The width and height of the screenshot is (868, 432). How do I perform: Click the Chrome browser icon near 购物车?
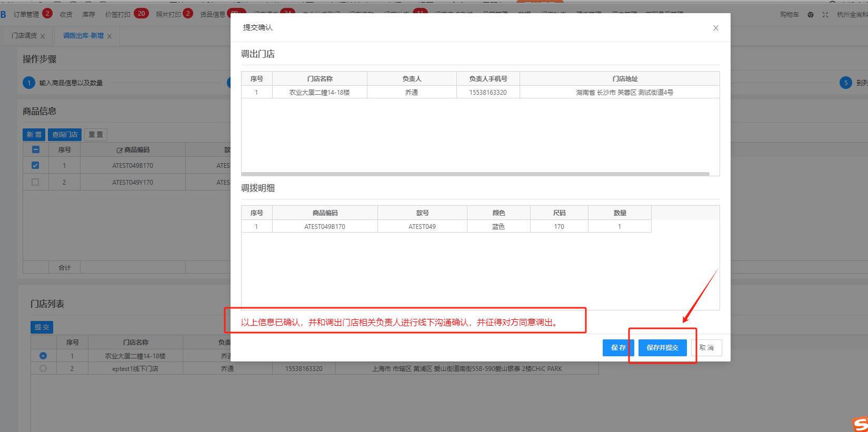[x=811, y=15]
